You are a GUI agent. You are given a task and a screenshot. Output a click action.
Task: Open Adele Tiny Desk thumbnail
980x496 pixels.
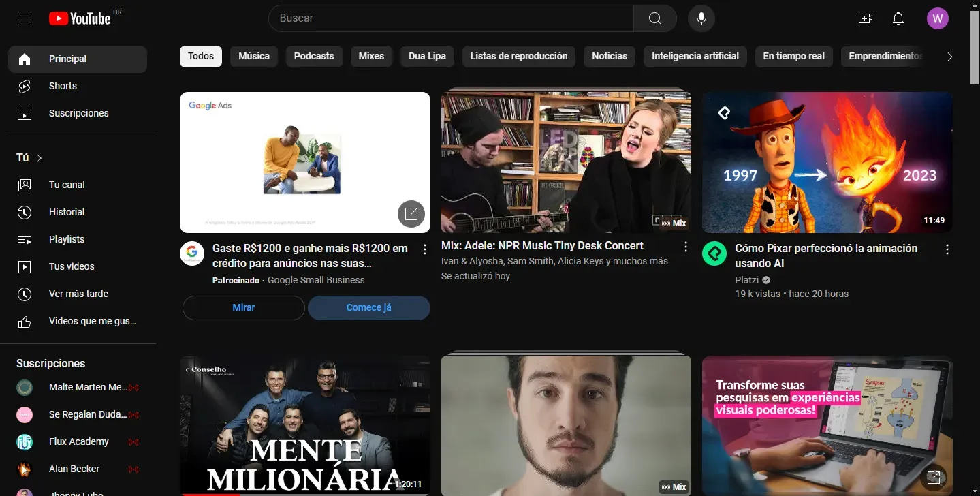click(x=566, y=162)
